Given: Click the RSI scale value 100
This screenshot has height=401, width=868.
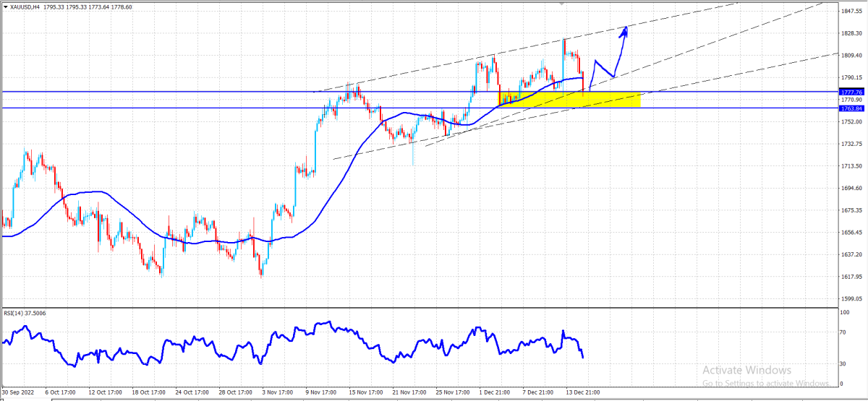Looking at the screenshot, I should [x=845, y=311].
